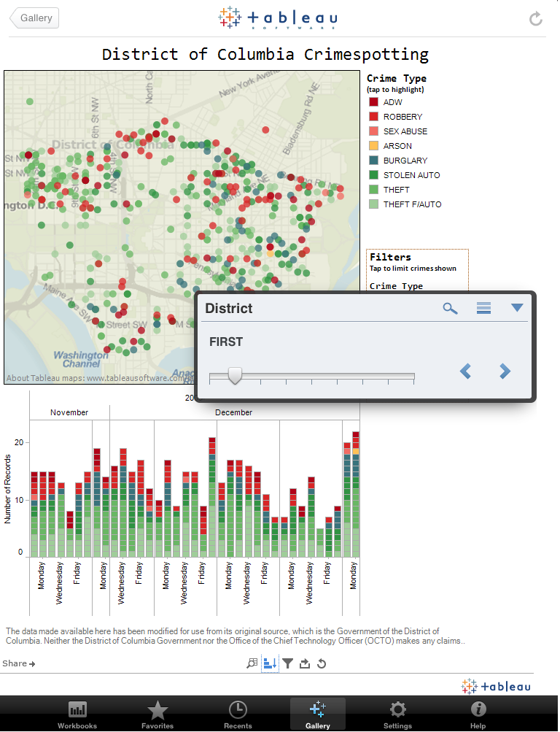The width and height of the screenshot is (560, 732).
Task: Go back to Gallery button
Action: 34,18
